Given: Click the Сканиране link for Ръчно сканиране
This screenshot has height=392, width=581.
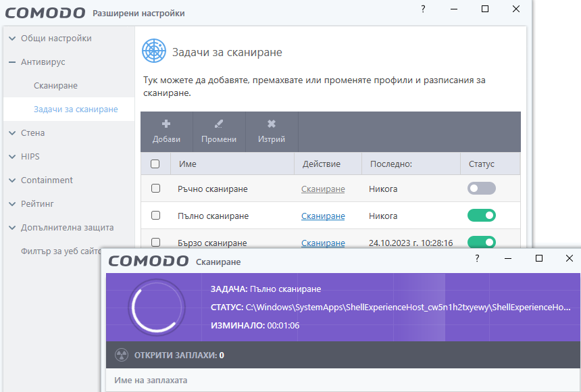Looking at the screenshot, I should click(323, 189).
